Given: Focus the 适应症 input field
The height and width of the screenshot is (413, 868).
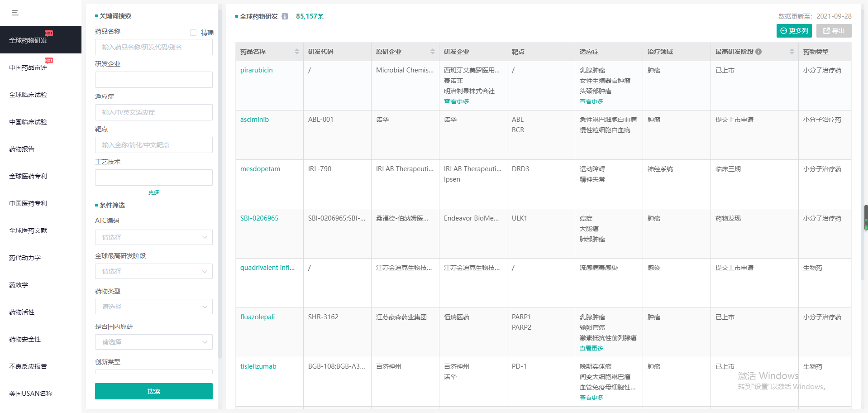Looking at the screenshot, I should tap(154, 112).
